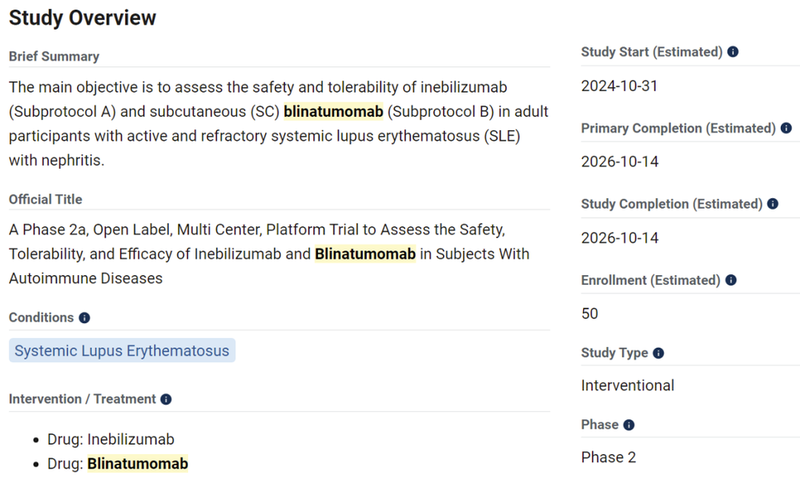Click the Study Start (Estimated) info icon

point(733,51)
